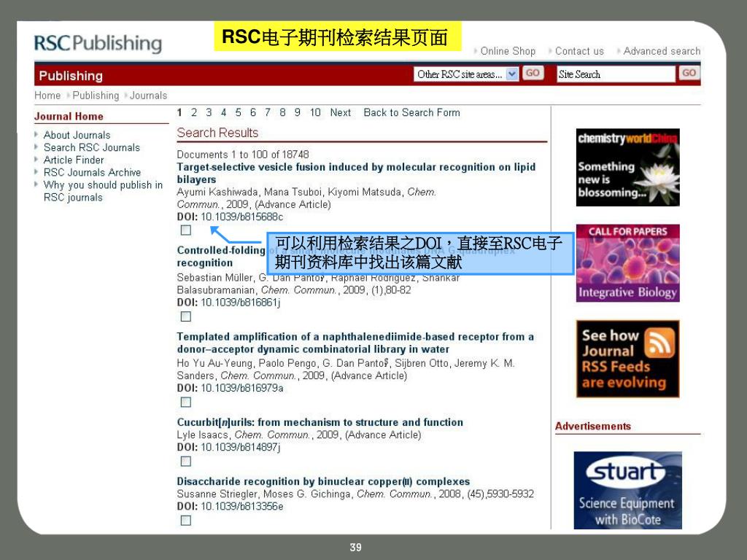Click DOI 10.1039/b813356e text
This screenshot has height=560, width=747.
[x=230, y=507]
